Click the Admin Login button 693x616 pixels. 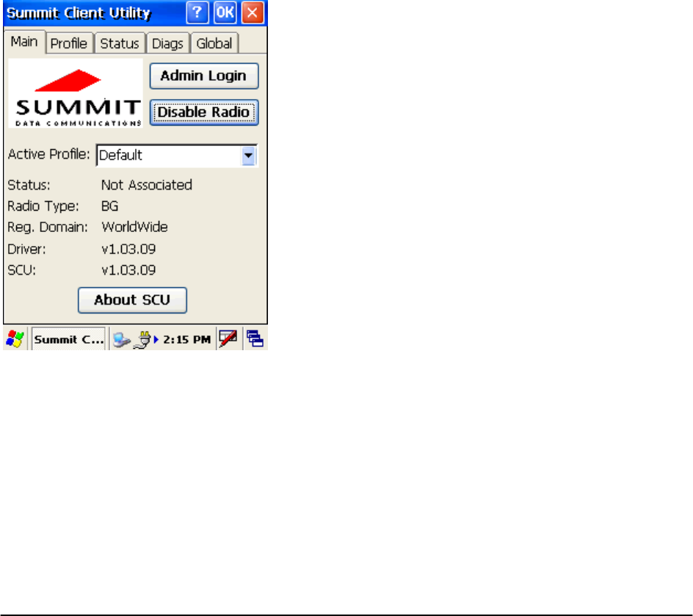point(204,76)
